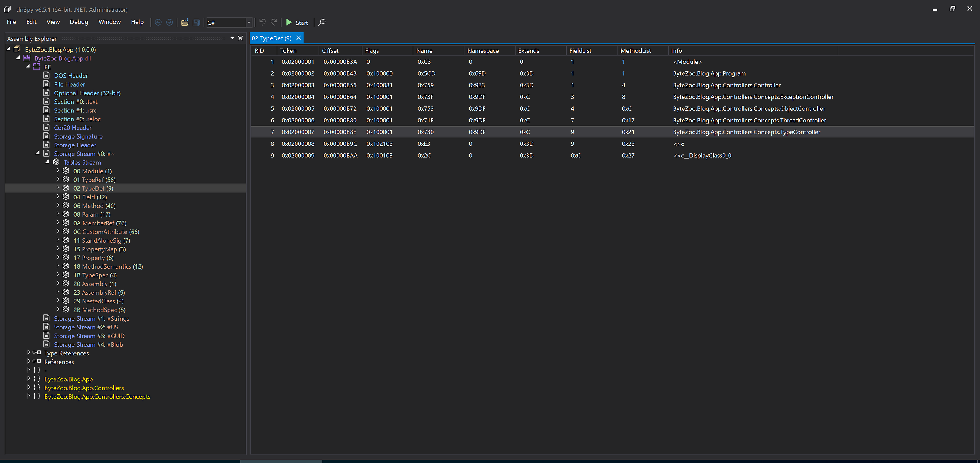Click the MethodList column header

(x=643, y=50)
